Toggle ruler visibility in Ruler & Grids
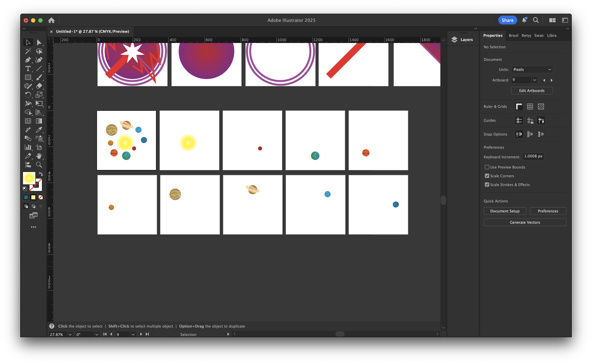 point(519,106)
